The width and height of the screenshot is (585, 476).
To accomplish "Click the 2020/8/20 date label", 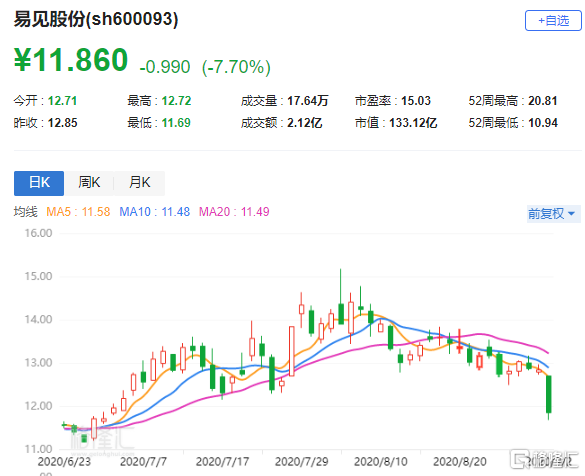I will (460, 462).
